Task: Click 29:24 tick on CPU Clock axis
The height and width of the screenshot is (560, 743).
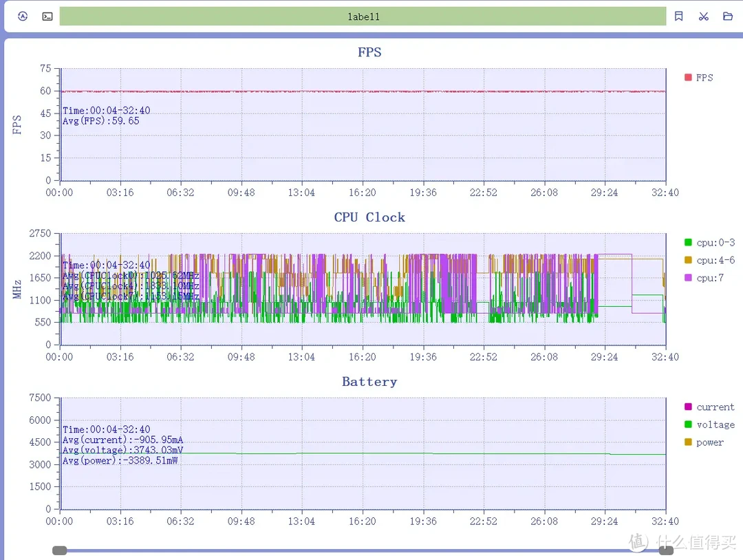Action: coord(604,357)
